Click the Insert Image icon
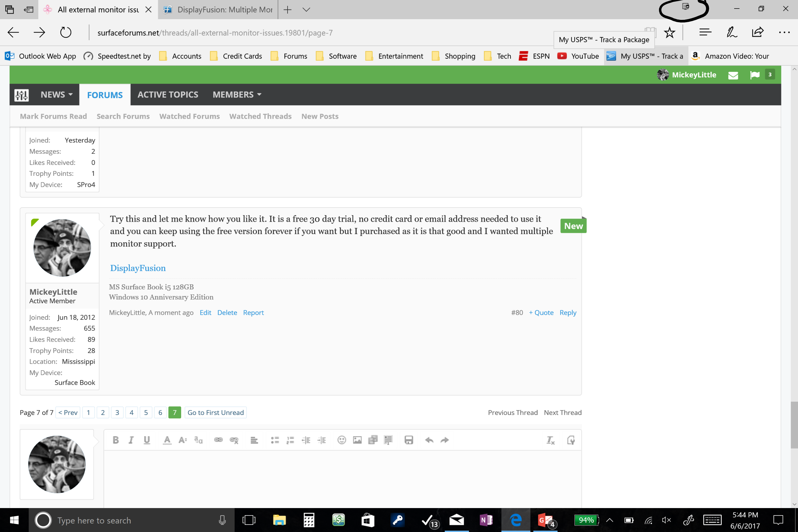The height and width of the screenshot is (532, 798). point(356,439)
